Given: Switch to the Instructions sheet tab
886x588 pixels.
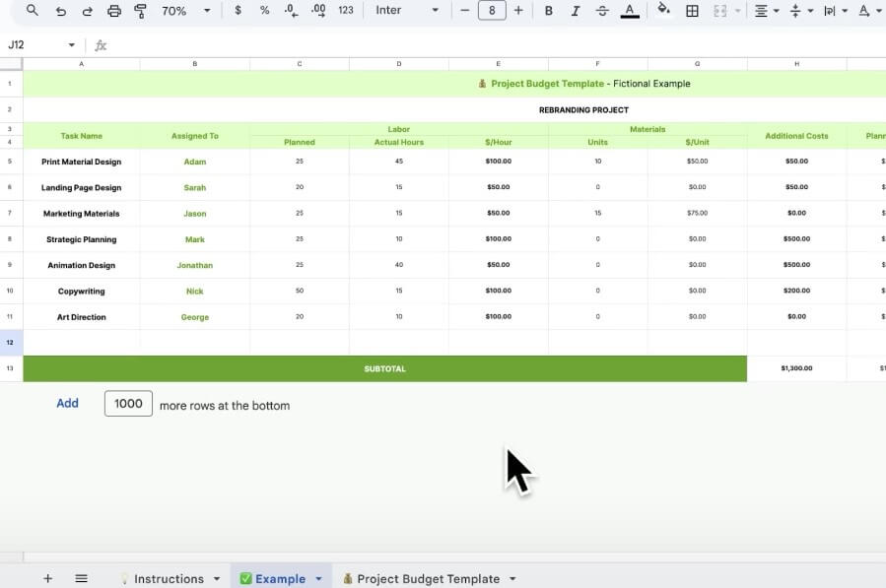Looking at the screenshot, I should (x=169, y=578).
